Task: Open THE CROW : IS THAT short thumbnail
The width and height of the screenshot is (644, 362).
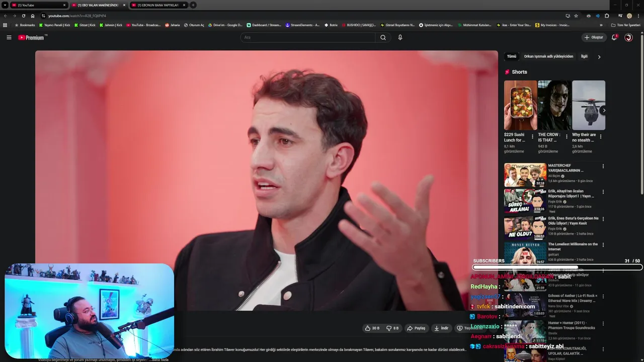Action: [x=554, y=105]
